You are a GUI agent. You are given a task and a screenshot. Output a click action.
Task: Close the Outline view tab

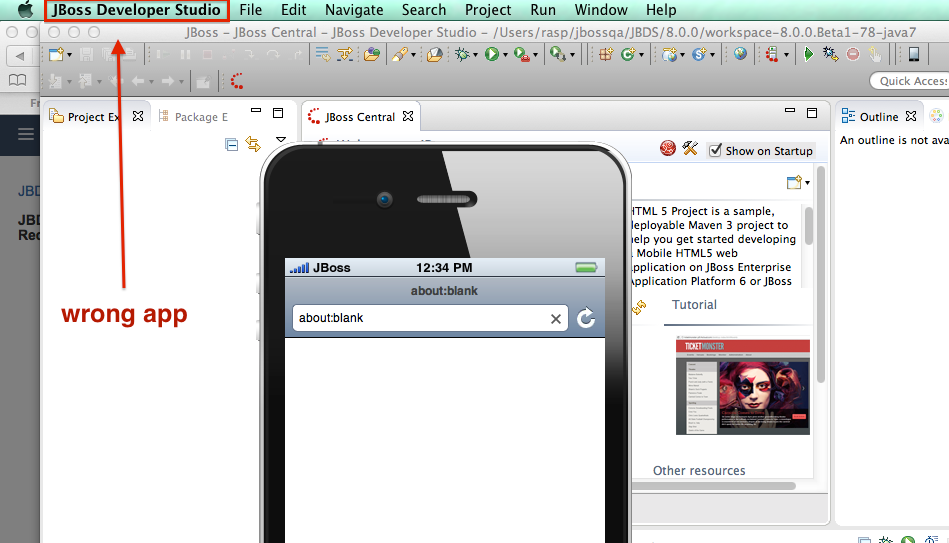tap(911, 116)
